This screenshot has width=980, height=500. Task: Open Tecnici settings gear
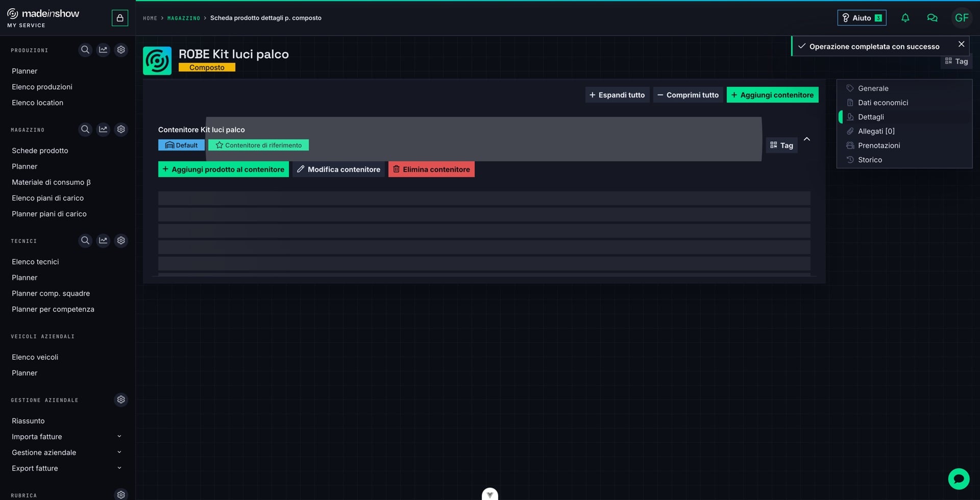(121, 240)
